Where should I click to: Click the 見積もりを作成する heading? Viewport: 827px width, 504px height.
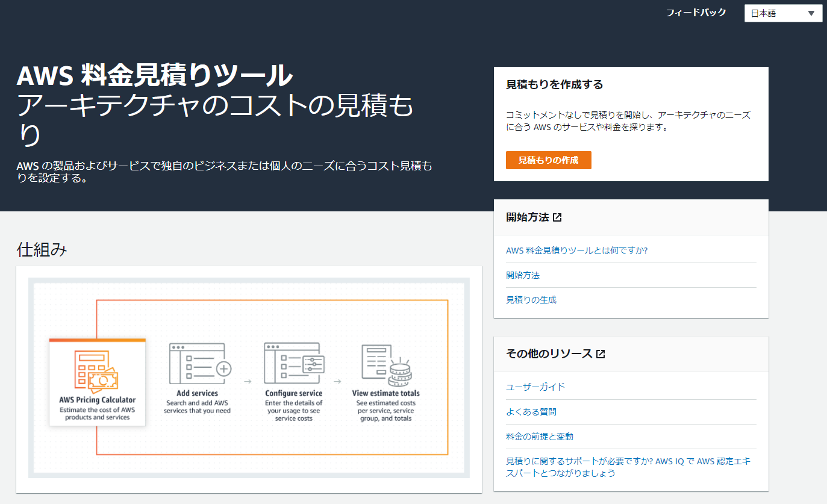(x=555, y=85)
